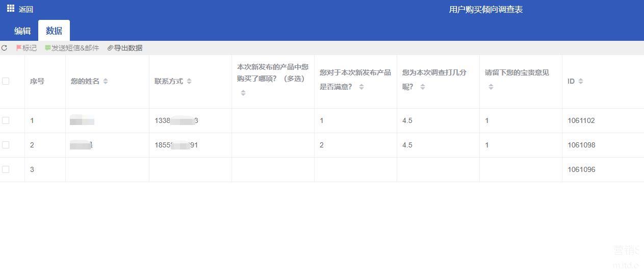Click sort arrows under 本次新发布的产品 multi-select column
Image resolution: width=644 pixels, height=275 pixels.
click(243, 93)
